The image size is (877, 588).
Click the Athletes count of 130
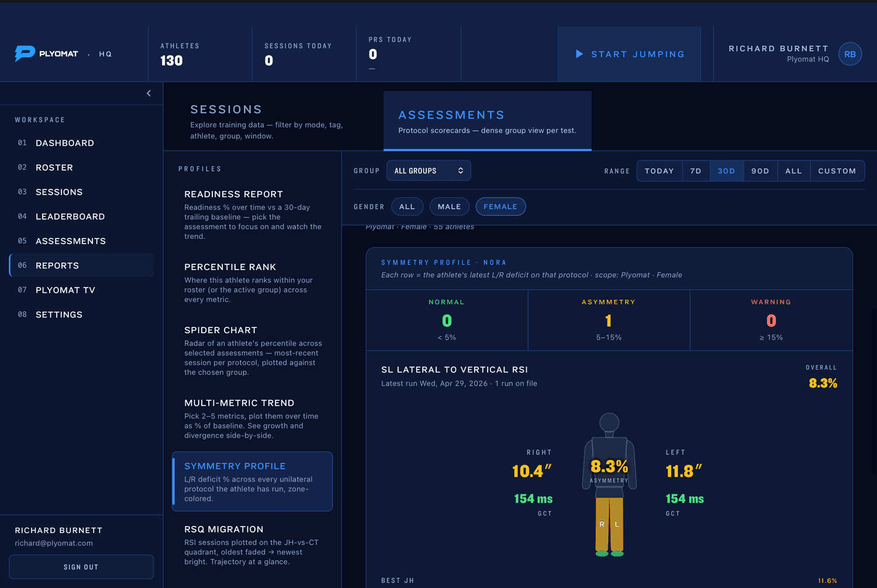[172, 61]
